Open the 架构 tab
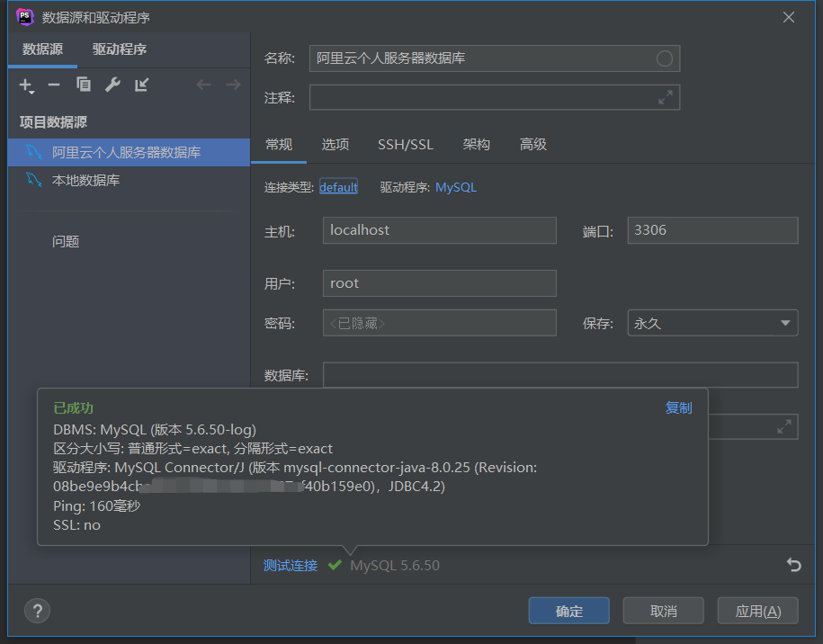Image resolution: width=823 pixels, height=644 pixels. pos(476,144)
